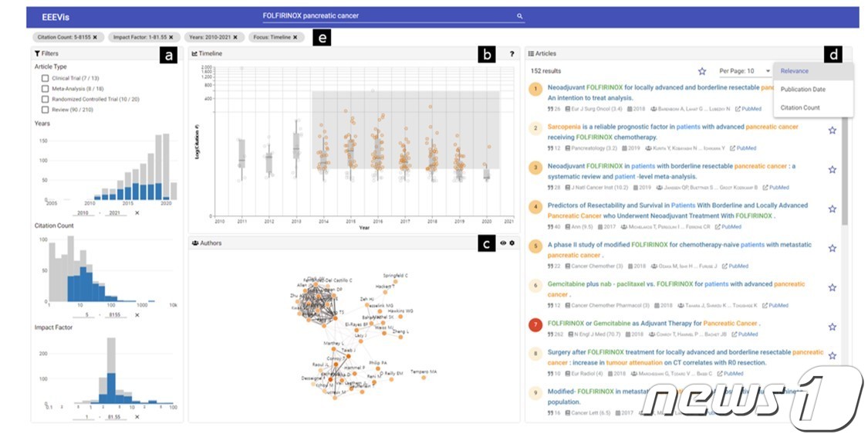Open Authors panel settings gear
Viewport: 868px width, 441px height.
[x=512, y=243]
